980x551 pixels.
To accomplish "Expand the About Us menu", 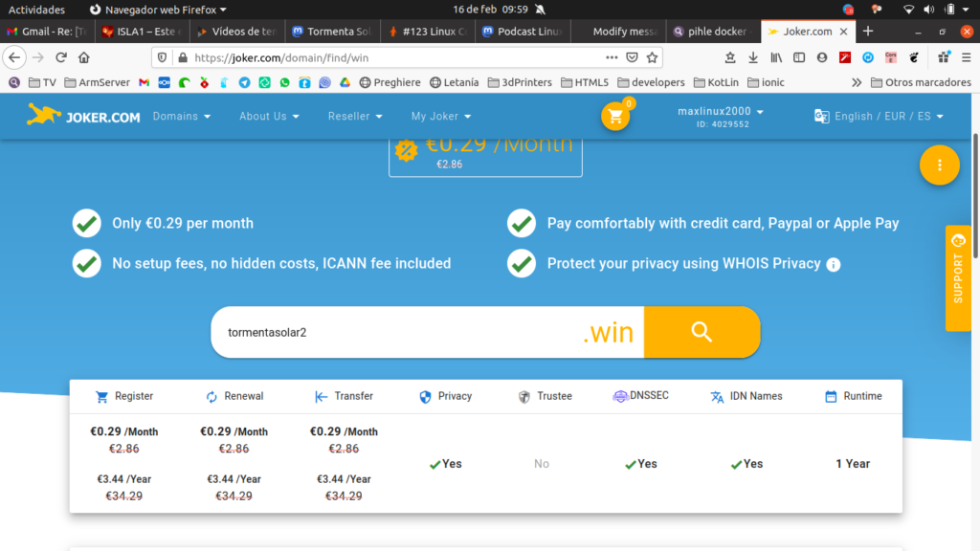I will pyautogui.click(x=269, y=116).
